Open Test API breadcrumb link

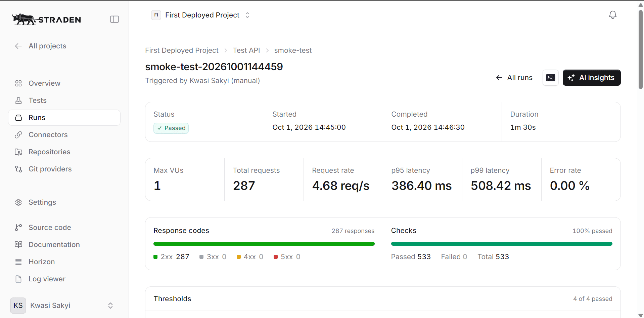click(246, 50)
